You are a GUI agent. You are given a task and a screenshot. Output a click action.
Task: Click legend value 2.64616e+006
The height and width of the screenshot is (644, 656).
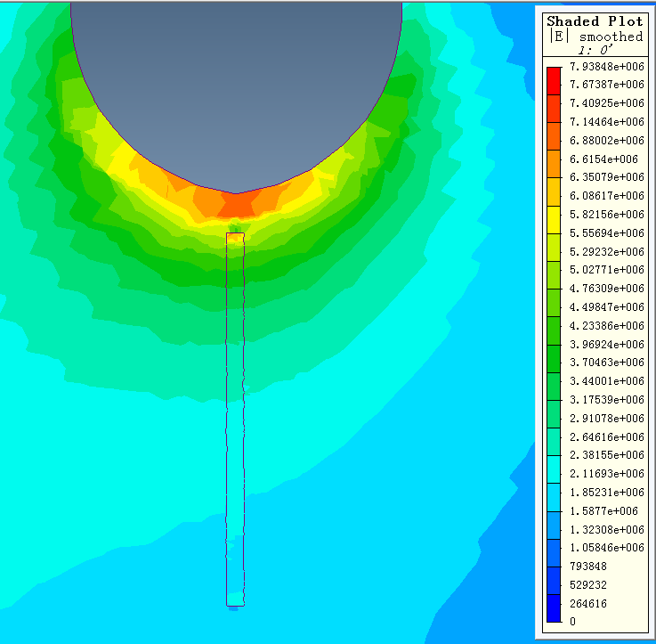(x=607, y=436)
